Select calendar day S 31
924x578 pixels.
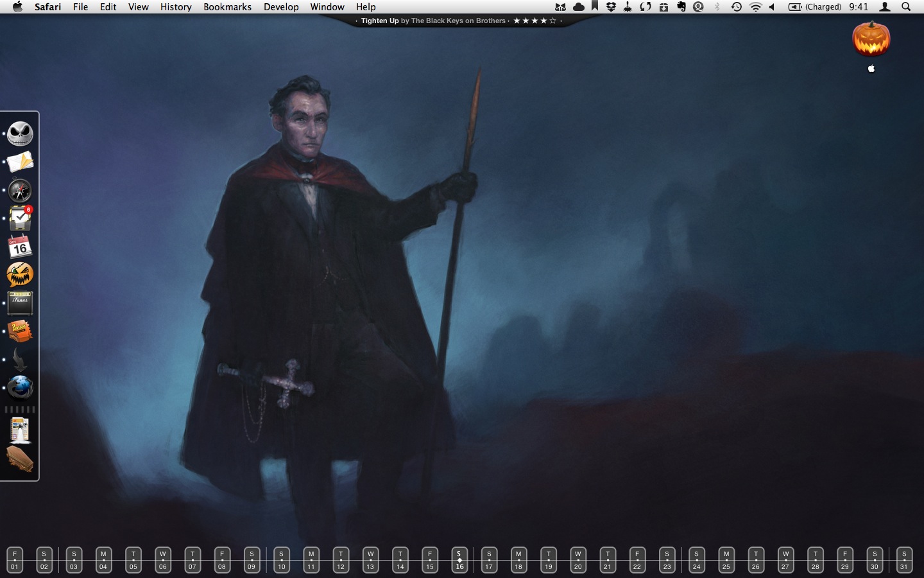[x=904, y=560]
